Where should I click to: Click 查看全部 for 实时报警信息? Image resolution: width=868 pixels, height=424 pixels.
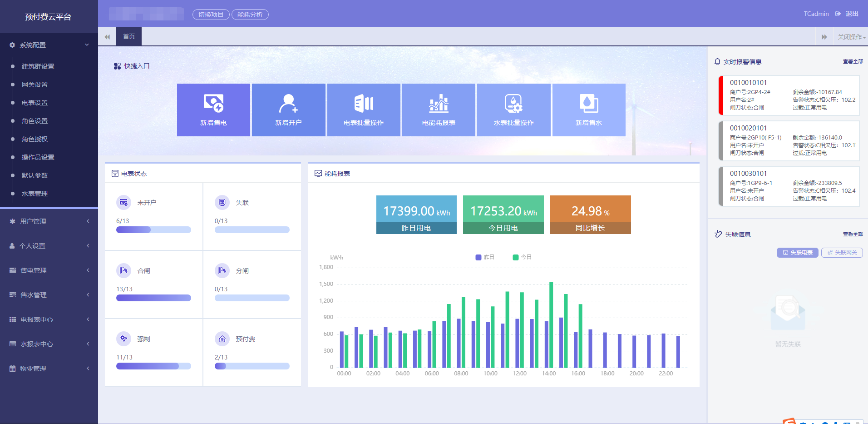pyautogui.click(x=853, y=62)
